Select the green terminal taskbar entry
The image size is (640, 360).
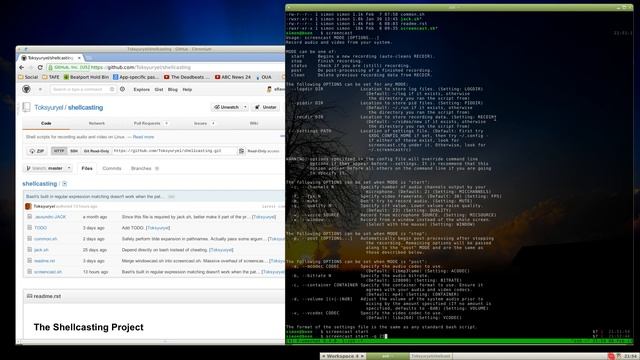(x=387, y=356)
